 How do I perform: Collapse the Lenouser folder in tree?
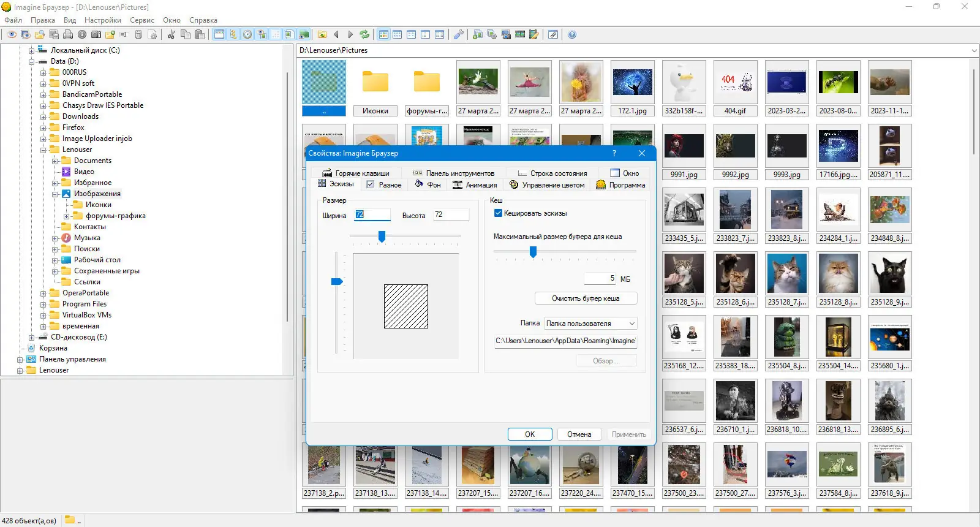43,150
